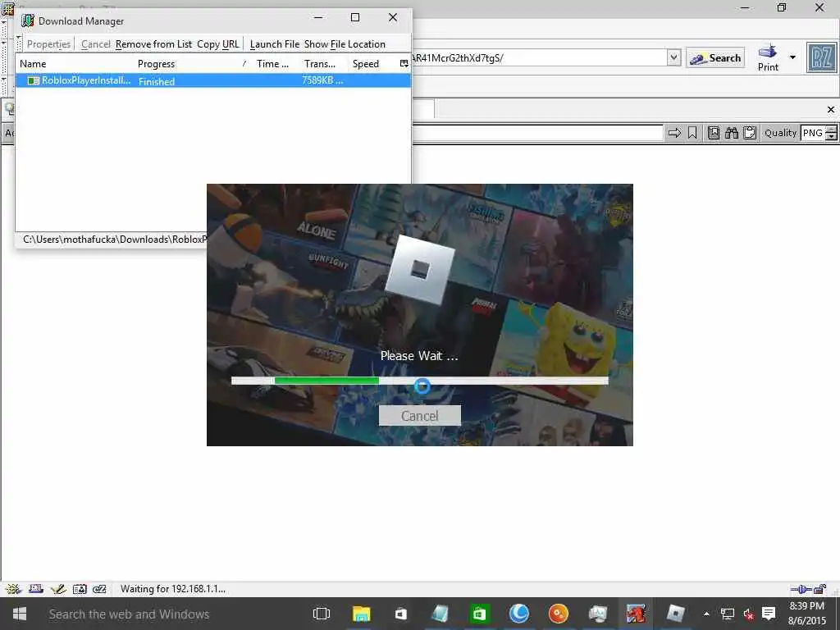Viewport: 840px width, 630px height.
Task: Open the Windows Start menu
Action: click(x=20, y=614)
